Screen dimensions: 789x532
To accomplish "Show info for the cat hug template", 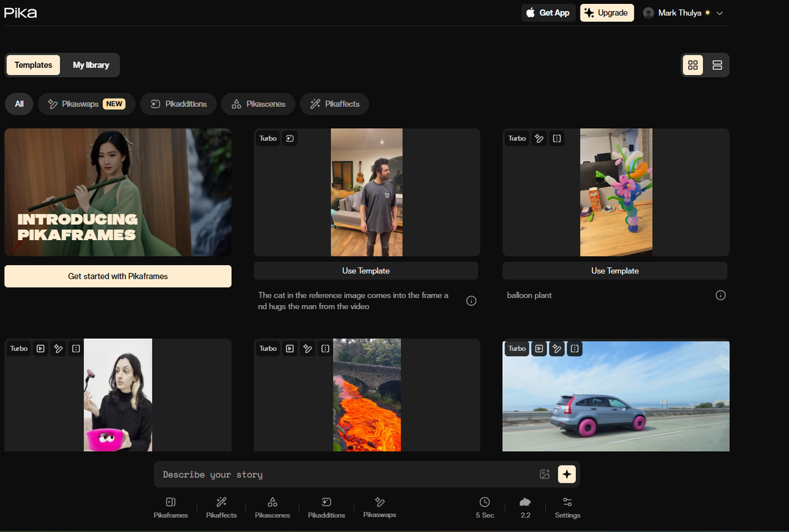I will 471,301.
